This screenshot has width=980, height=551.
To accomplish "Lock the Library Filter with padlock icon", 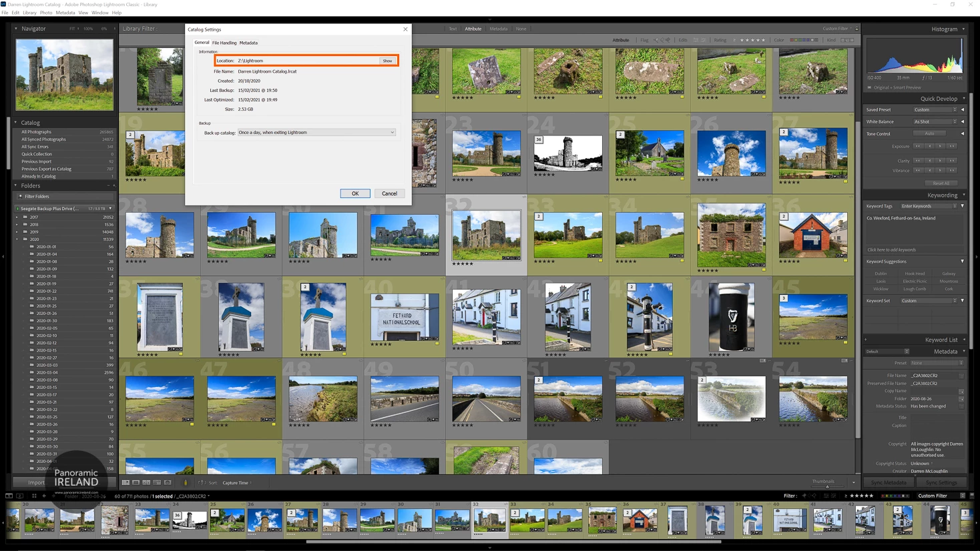I will [x=856, y=29].
